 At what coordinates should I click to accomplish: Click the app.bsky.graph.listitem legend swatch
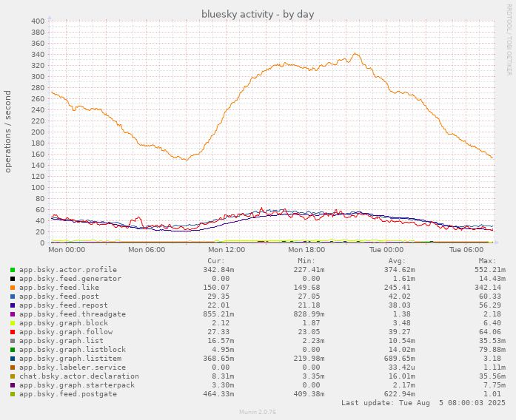pos(13,359)
